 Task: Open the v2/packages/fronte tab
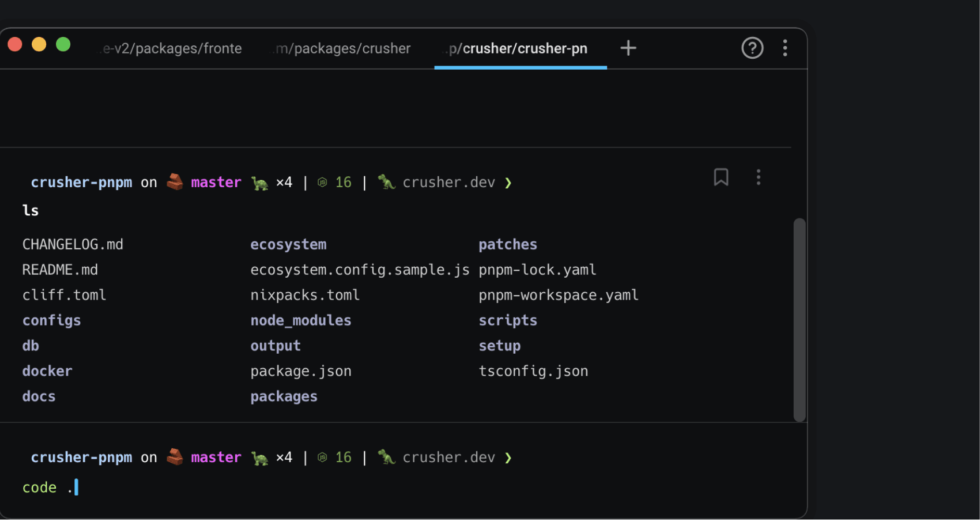point(169,48)
